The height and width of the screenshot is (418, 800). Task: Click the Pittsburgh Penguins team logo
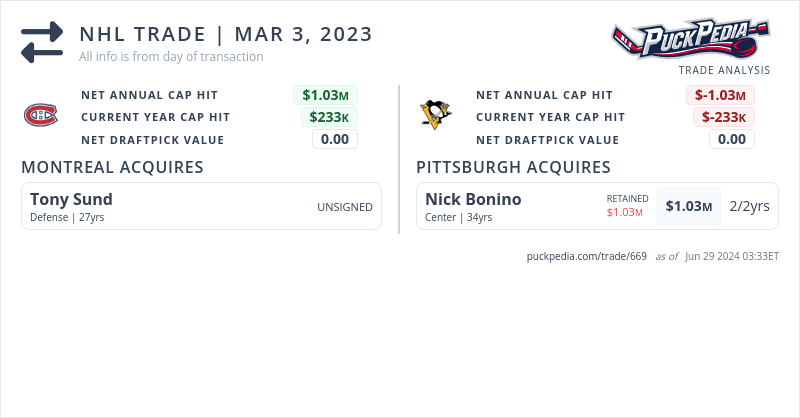(435, 117)
